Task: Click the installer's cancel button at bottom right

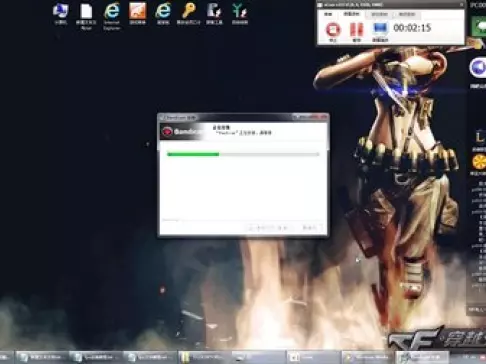Action: [x=310, y=227]
